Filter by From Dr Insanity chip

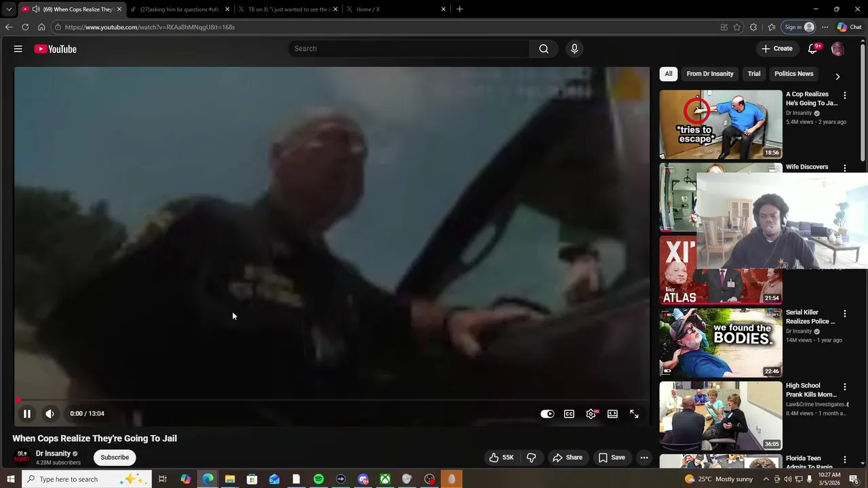710,74
